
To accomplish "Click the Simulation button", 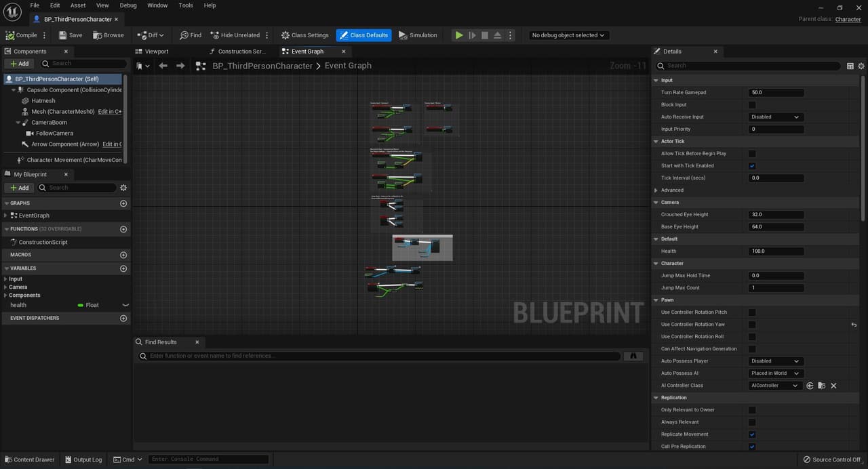I will point(418,35).
